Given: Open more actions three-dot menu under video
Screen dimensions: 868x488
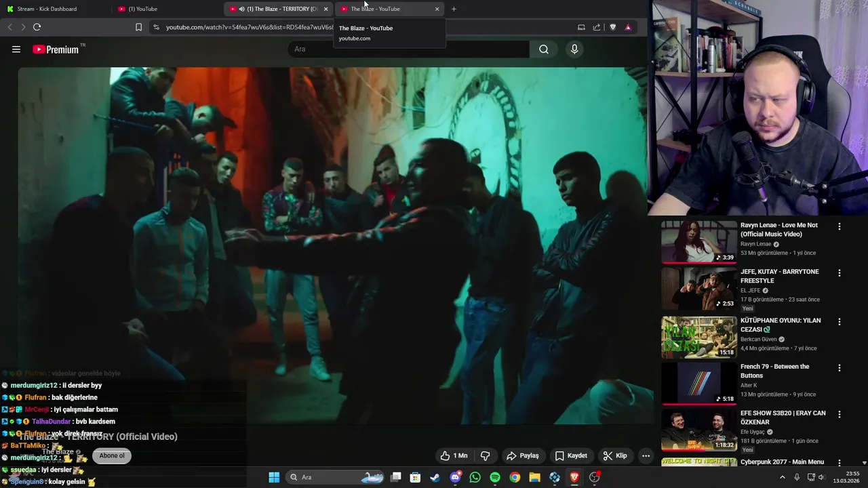Looking at the screenshot, I should point(646,456).
